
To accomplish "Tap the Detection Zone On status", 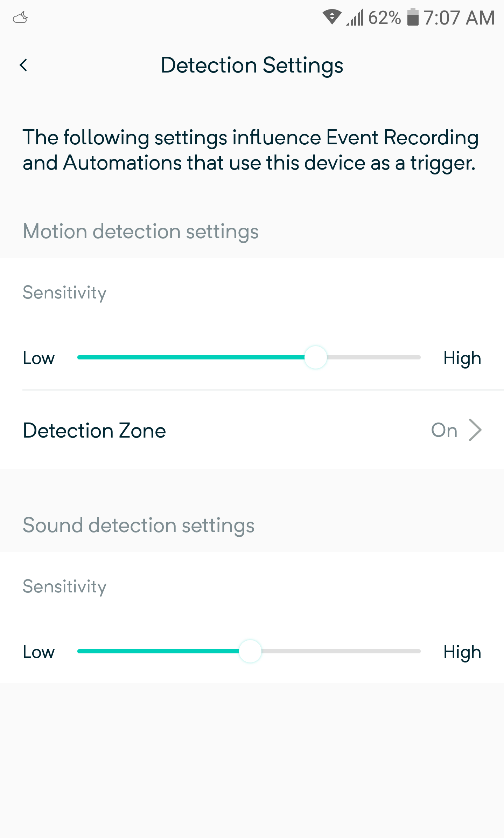I will click(444, 430).
